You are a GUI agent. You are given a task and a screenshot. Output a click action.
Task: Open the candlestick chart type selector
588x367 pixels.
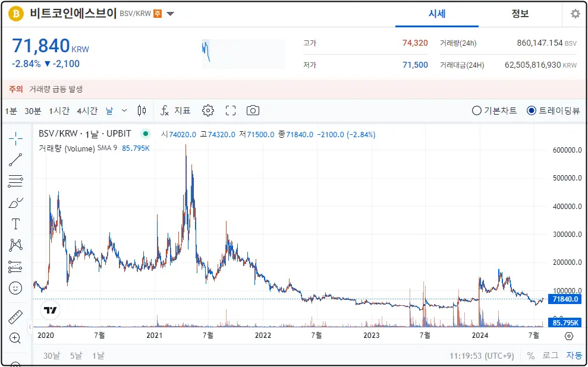[x=142, y=110]
